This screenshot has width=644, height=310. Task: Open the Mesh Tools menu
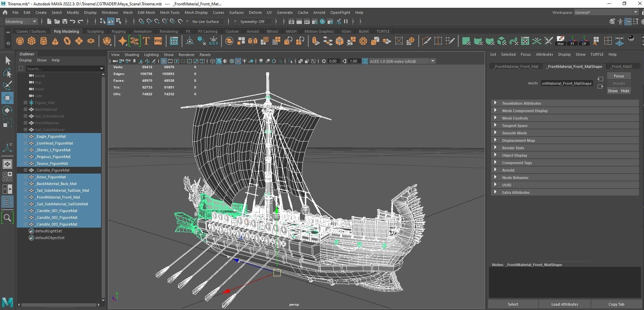point(170,12)
